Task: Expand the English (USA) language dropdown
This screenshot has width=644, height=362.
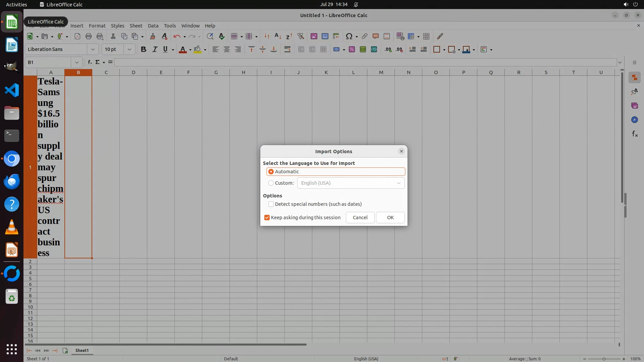Action: click(x=398, y=183)
